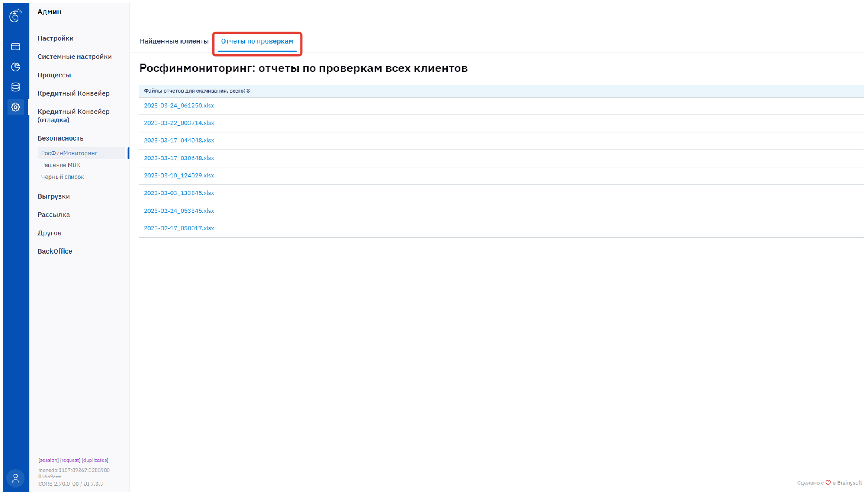This screenshot has height=496, width=868.
Task: Open the Процессы menu item
Action: point(54,75)
